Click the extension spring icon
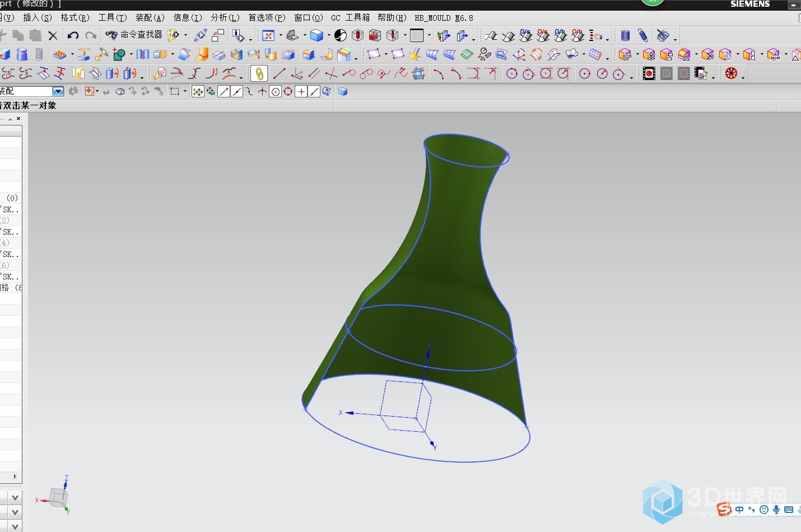Viewport: 801px width, 532px height. [x=643, y=36]
